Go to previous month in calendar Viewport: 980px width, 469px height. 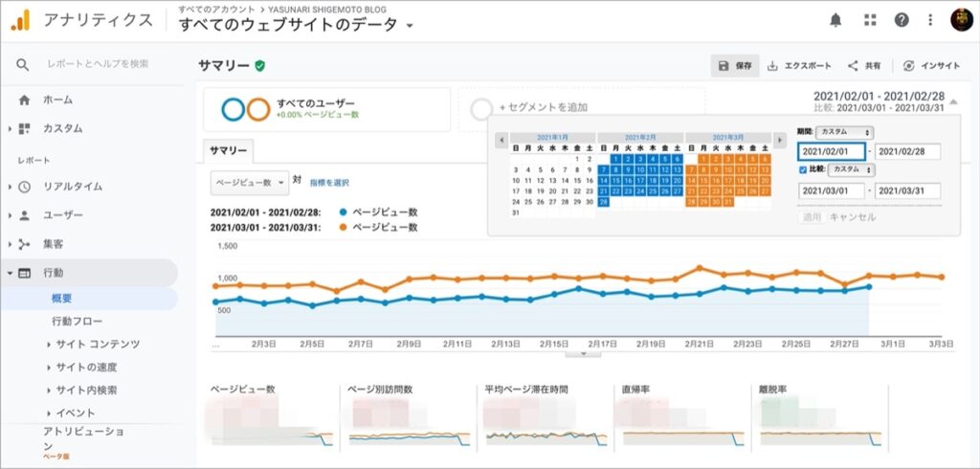point(501,140)
